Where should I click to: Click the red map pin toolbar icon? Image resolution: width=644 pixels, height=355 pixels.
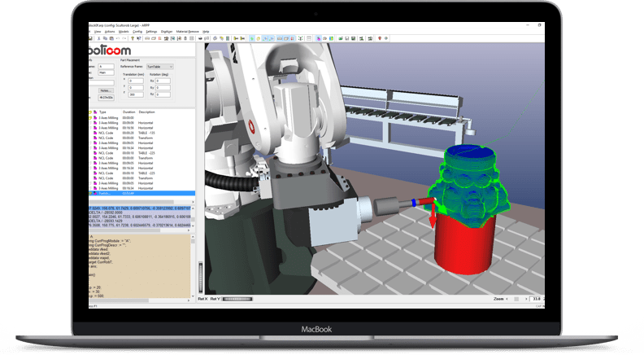click(x=380, y=38)
